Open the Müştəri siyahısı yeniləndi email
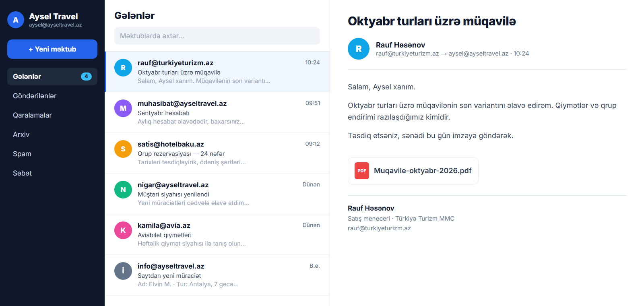Screen dimensions: 644x306 pyautogui.click(x=217, y=194)
